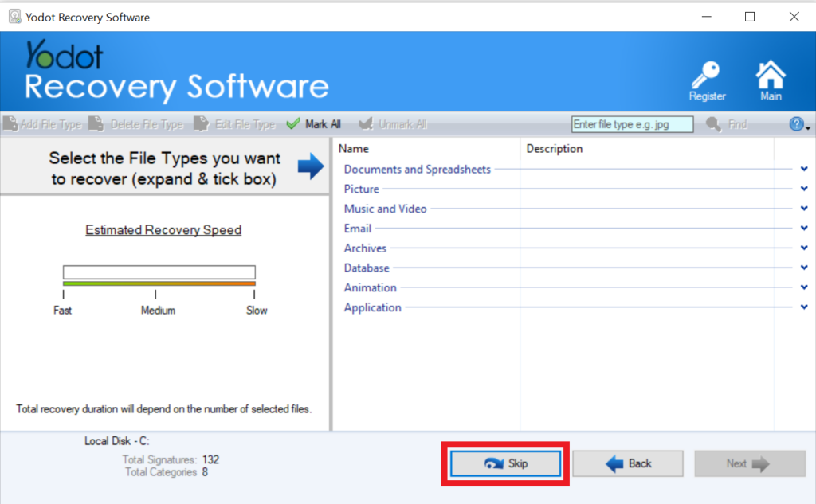816x504 pixels.
Task: Select the Database category label
Action: coord(367,268)
